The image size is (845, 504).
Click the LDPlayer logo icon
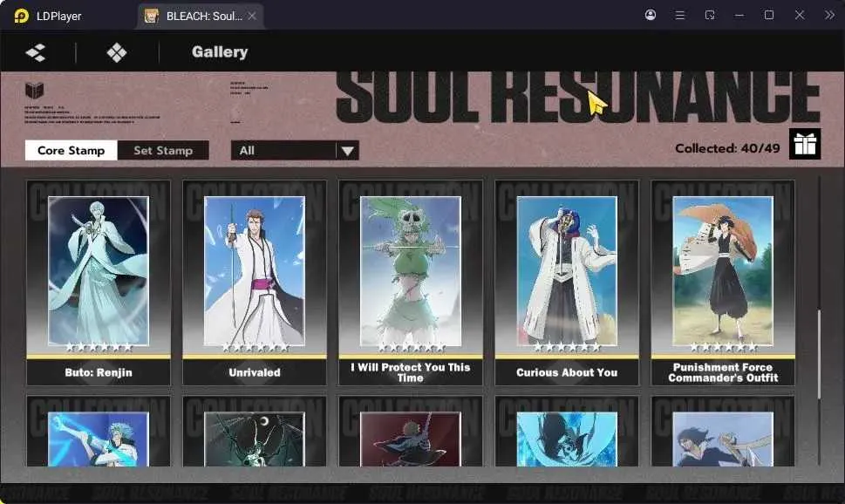21,16
